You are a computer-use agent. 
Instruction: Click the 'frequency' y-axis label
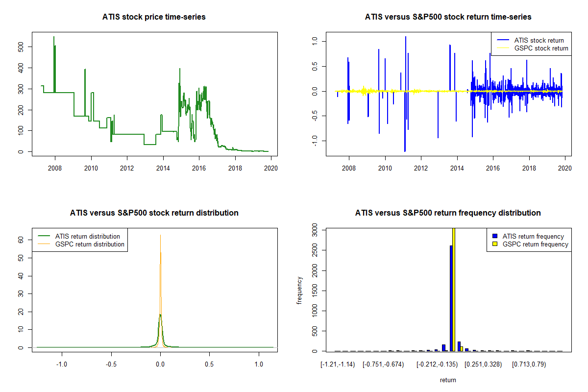[x=299, y=290]
